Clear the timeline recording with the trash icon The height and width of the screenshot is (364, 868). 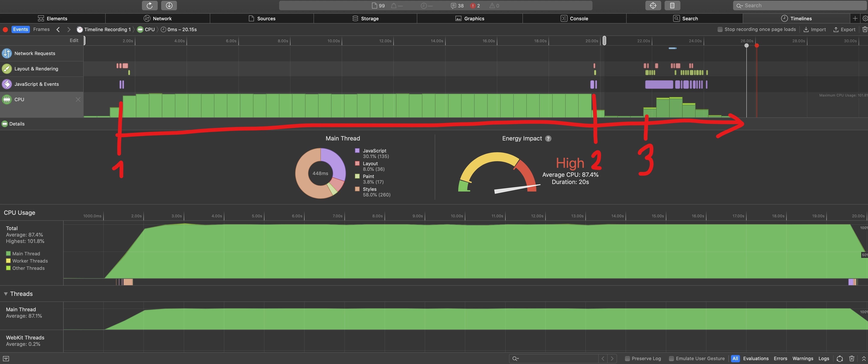tap(864, 30)
